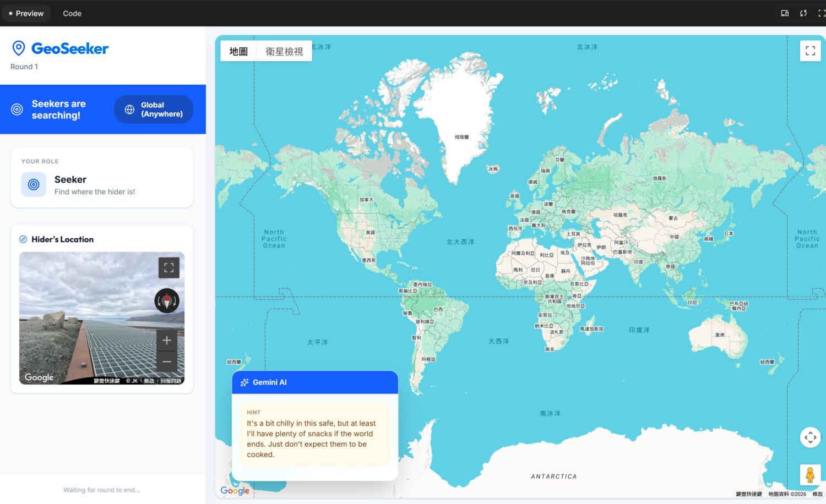Screen dimensions: 826x504
Task: Click the globe icon in Global button
Action: (129, 109)
